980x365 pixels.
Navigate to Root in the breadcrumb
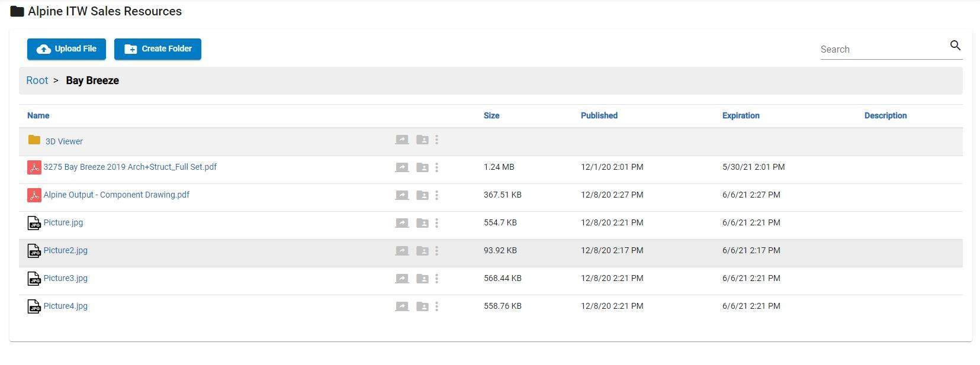(37, 80)
